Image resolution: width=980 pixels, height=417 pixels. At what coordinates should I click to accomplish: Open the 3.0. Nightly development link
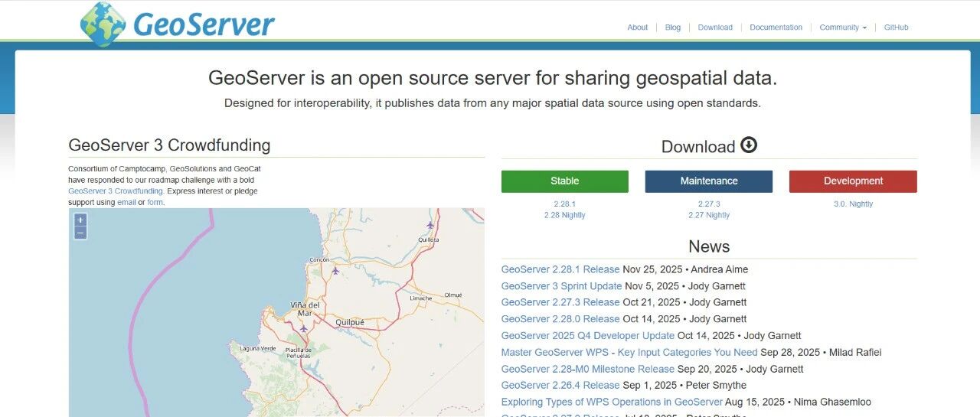click(853, 204)
